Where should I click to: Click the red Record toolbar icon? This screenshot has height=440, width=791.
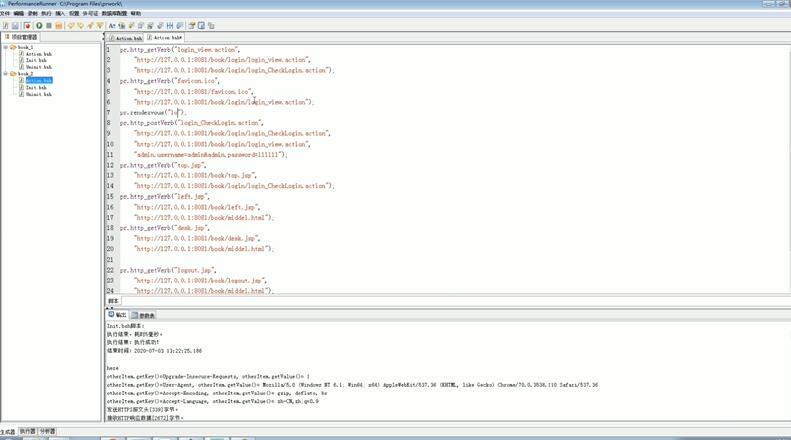(x=27, y=26)
